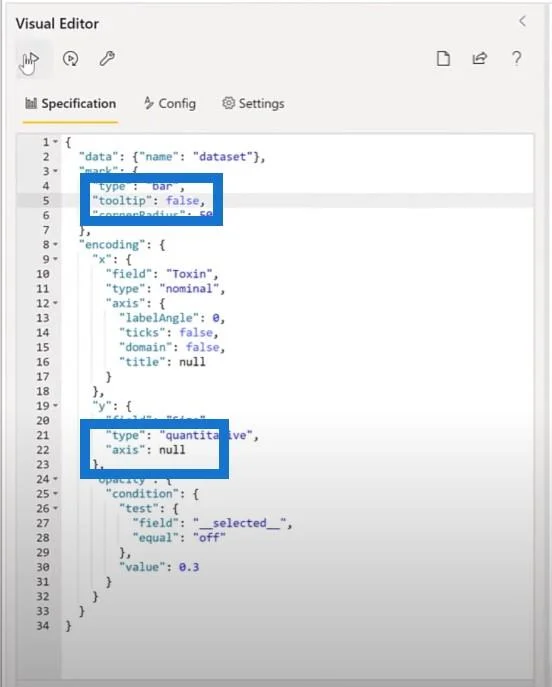The image size is (552, 687).
Task: Click the wrench repair and format icon
Action: pos(107,58)
